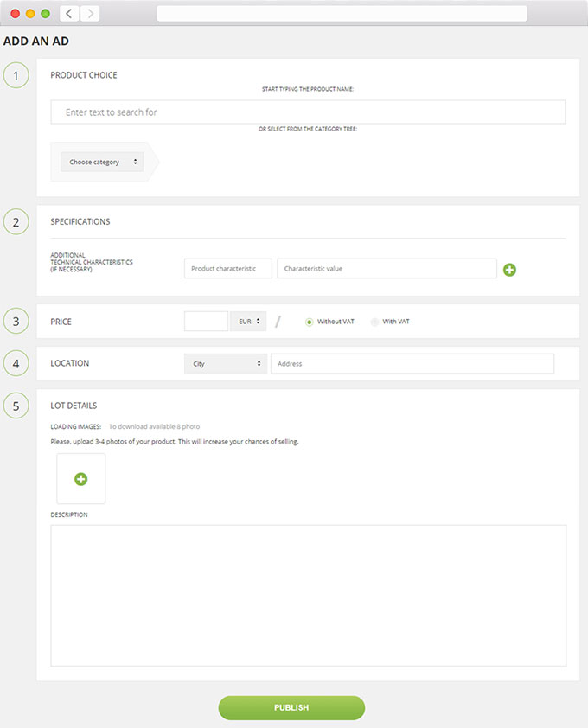
Task: Click into the Address field
Action: point(412,364)
